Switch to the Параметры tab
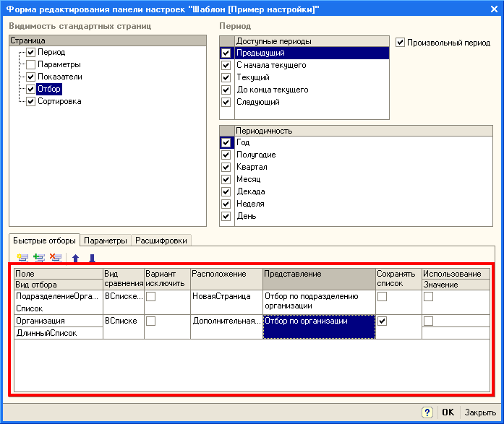This screenshot has height=424, width=504. point(106,241)
